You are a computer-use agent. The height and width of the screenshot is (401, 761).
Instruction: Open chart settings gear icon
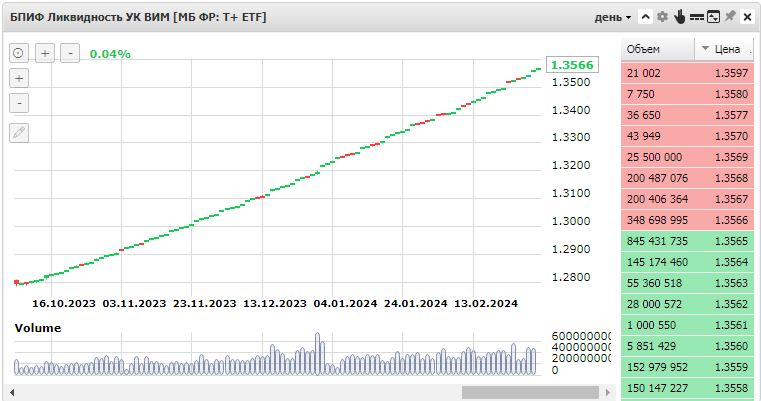tap(662, 17)
